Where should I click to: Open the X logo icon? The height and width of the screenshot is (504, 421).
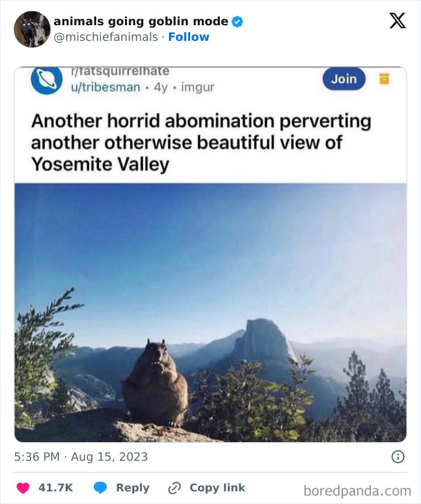398,21
